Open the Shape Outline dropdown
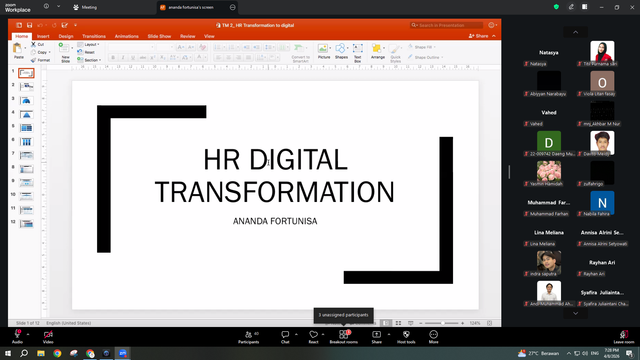The width and height of the screenshot is (640, 360). coord(425,58)
